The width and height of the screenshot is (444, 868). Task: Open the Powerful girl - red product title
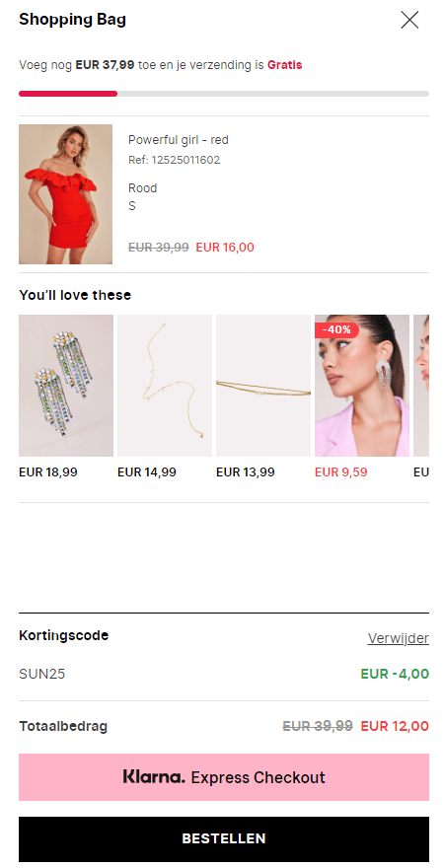click(x=179, y=140)
